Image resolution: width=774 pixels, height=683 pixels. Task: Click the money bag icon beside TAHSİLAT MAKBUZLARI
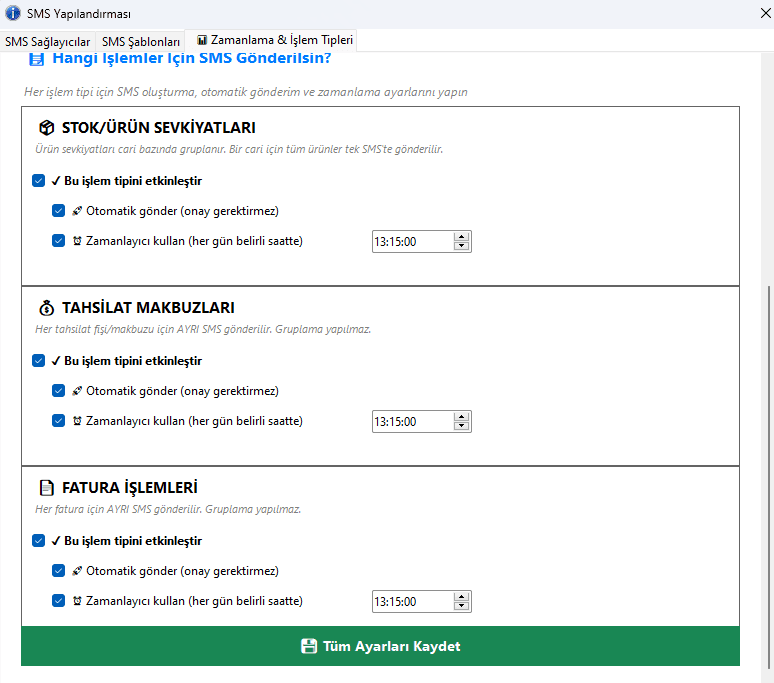(46, 308)
